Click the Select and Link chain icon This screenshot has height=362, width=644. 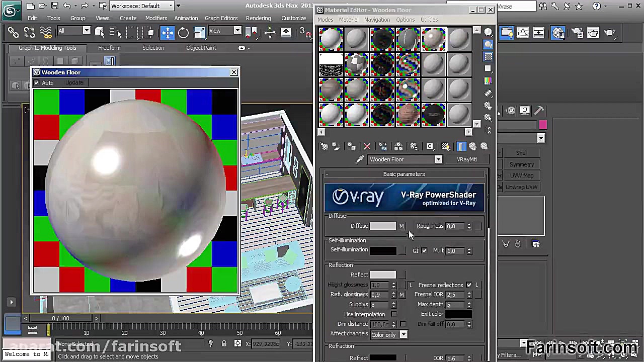click(13, 33)
